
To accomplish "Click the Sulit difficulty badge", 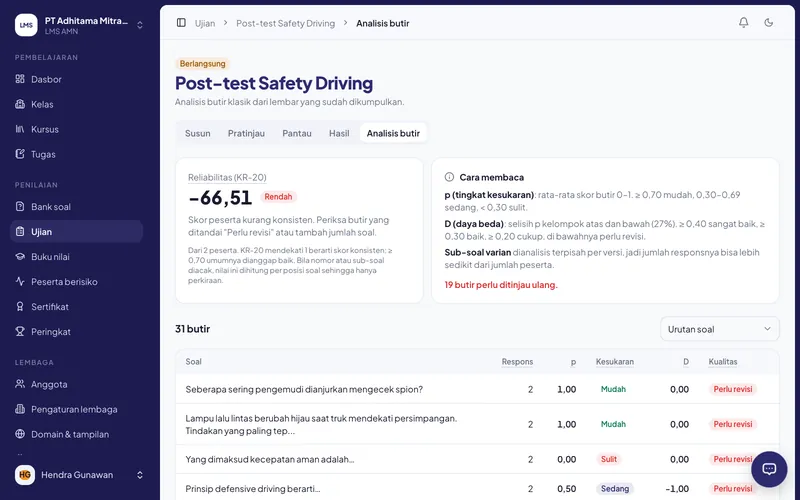I will [609, 459].
